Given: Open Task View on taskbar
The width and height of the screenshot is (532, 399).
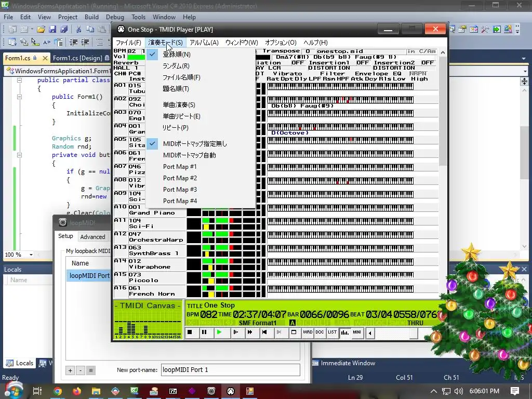Looking at the screenshot, I should pyautogui.click(x=37, y=391).
